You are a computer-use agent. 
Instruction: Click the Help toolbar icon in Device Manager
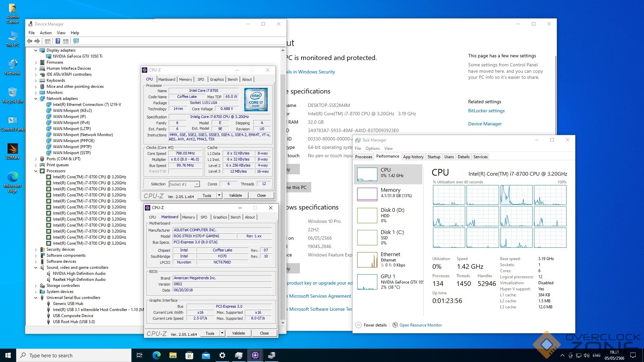point(58,41)
